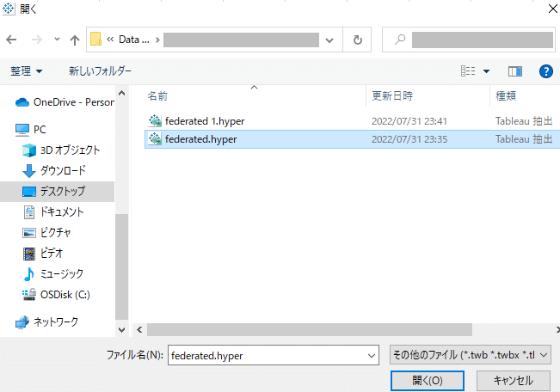The image size is (560, 392).
Task: Click the search magnifier icon
Action: point(400,40)
